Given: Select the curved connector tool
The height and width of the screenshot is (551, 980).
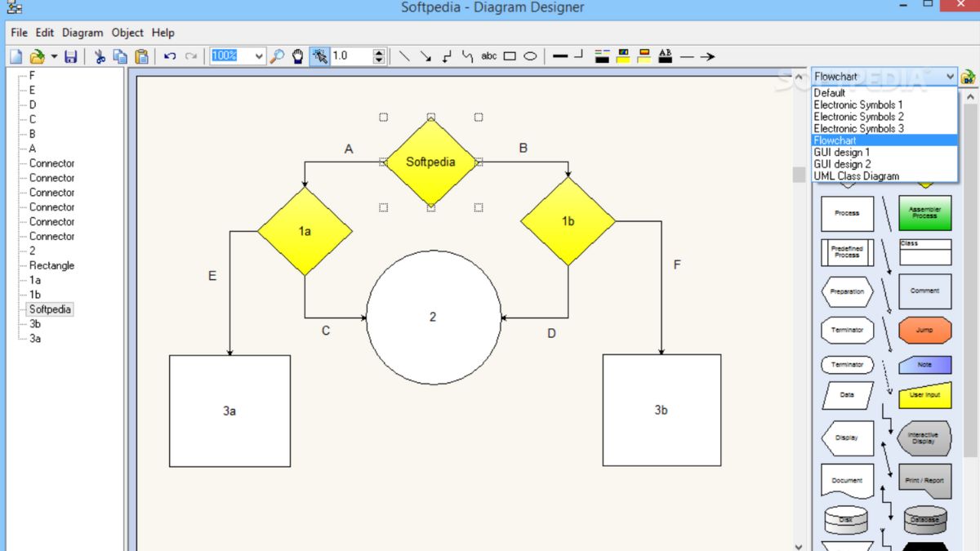Looking at the screenshot, I should point(467,56).
